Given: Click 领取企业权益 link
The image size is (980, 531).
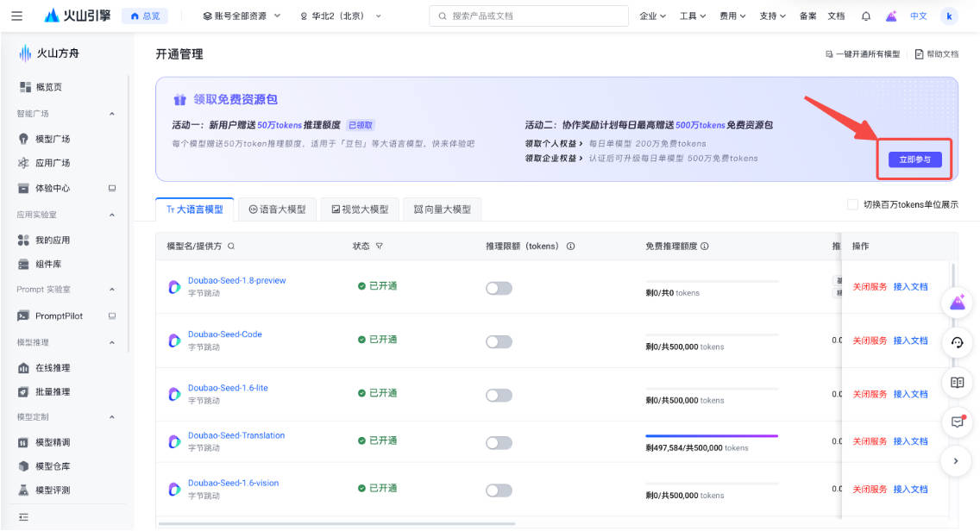Looking at the screenshot, I should tap(554, 159).
